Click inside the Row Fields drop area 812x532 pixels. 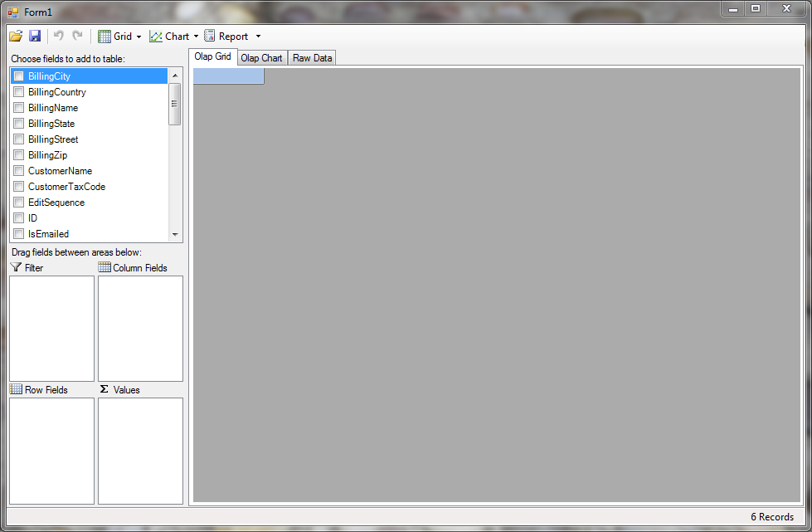(x=51, y=451)
